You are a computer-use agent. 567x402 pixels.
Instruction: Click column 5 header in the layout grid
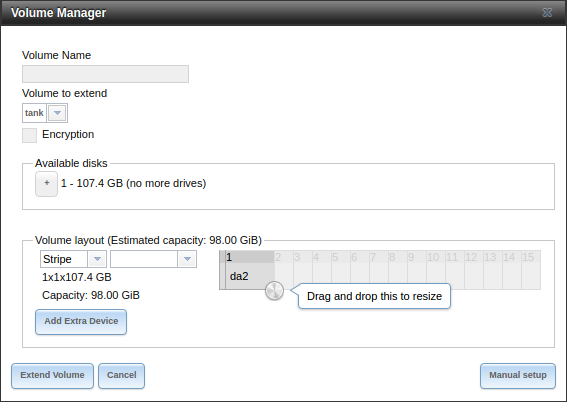coord(340,257)
